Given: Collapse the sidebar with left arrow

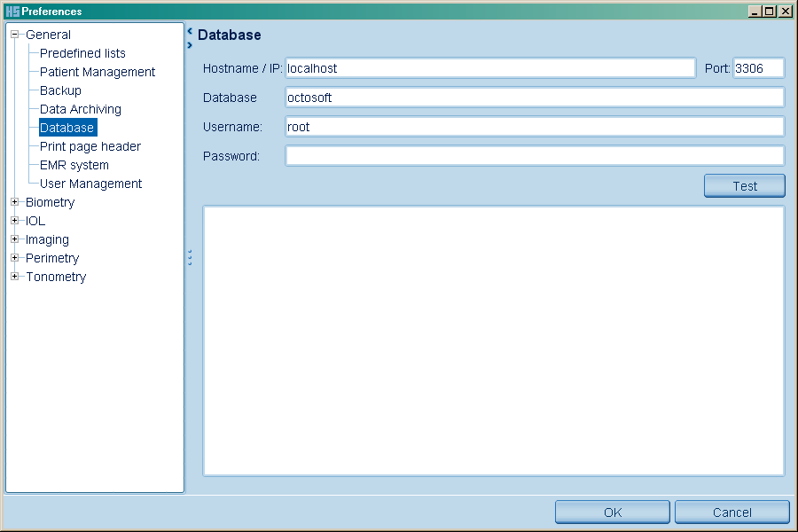Looking at the screenshot, I should [190, 31].
